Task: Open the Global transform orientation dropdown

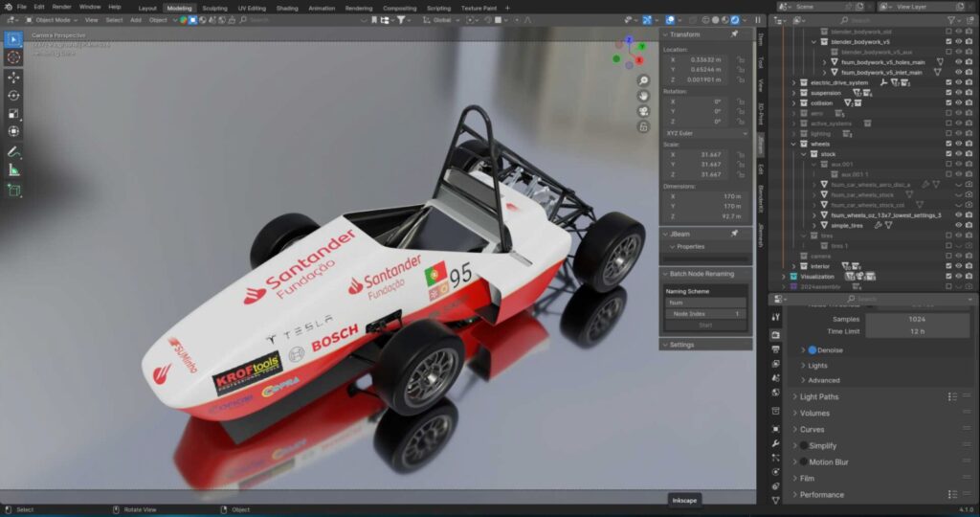Action: (442, 20)
